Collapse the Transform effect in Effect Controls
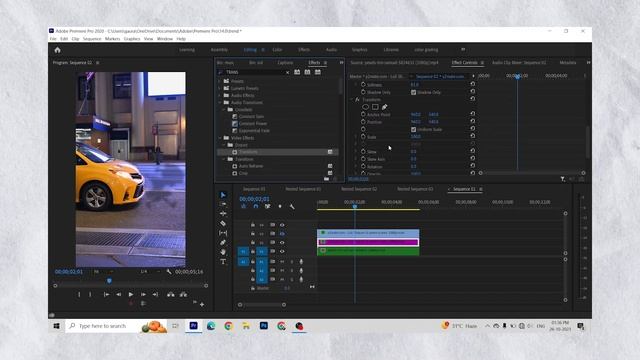 click(x=352, y=100)
